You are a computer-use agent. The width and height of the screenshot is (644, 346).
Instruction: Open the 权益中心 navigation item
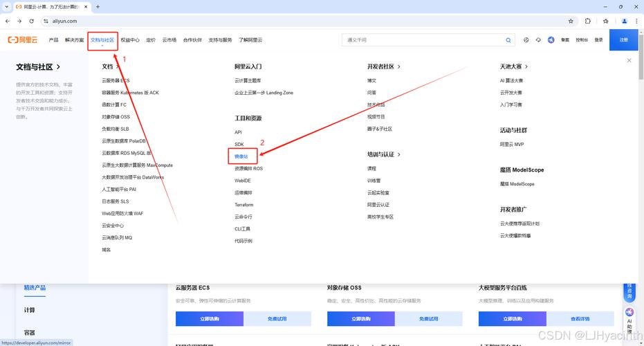[130, 40]
